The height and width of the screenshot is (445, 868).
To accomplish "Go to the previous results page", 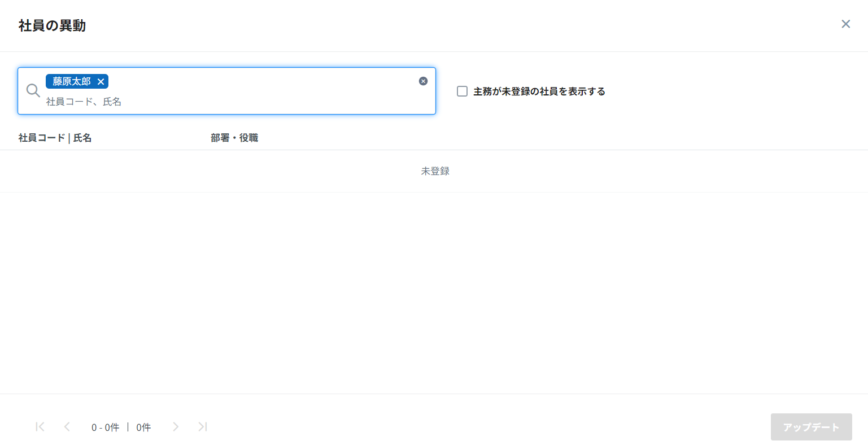I will pyautogui.click(x=67, y=427).
